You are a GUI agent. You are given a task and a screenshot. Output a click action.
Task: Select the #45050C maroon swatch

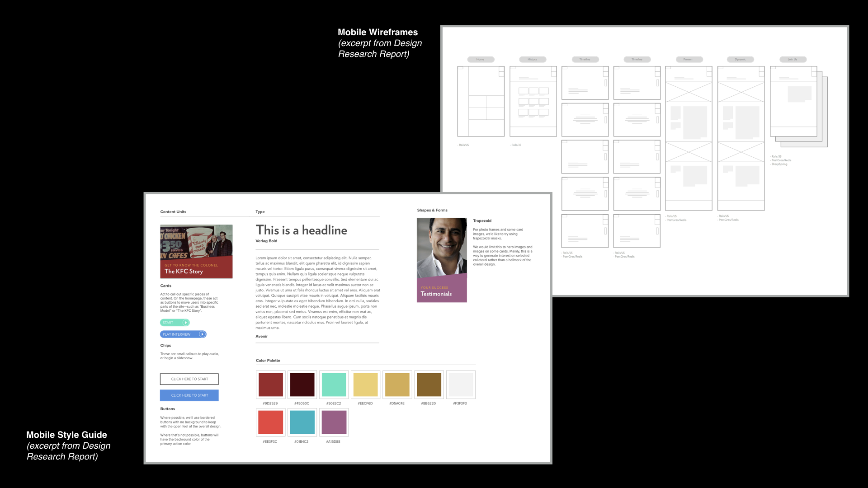302,385
